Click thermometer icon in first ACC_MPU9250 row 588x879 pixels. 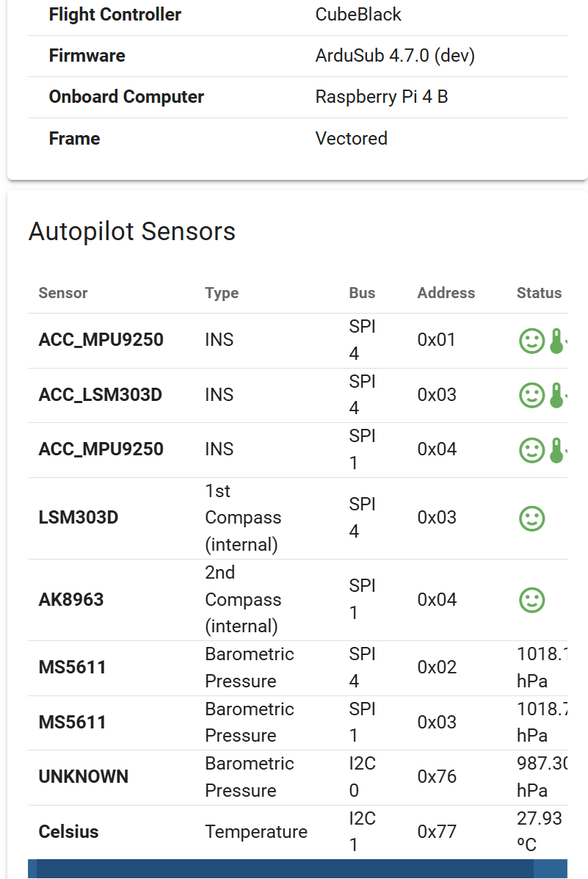556,341
